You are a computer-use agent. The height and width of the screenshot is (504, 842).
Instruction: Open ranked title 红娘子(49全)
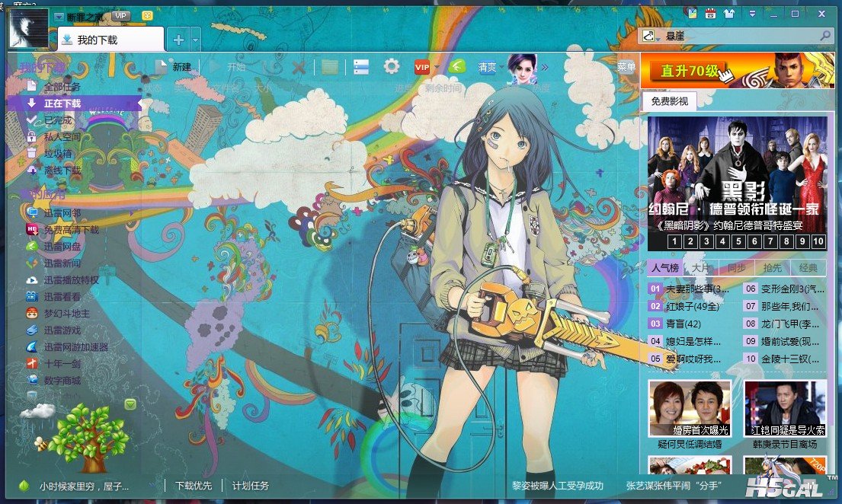[692, 307]
